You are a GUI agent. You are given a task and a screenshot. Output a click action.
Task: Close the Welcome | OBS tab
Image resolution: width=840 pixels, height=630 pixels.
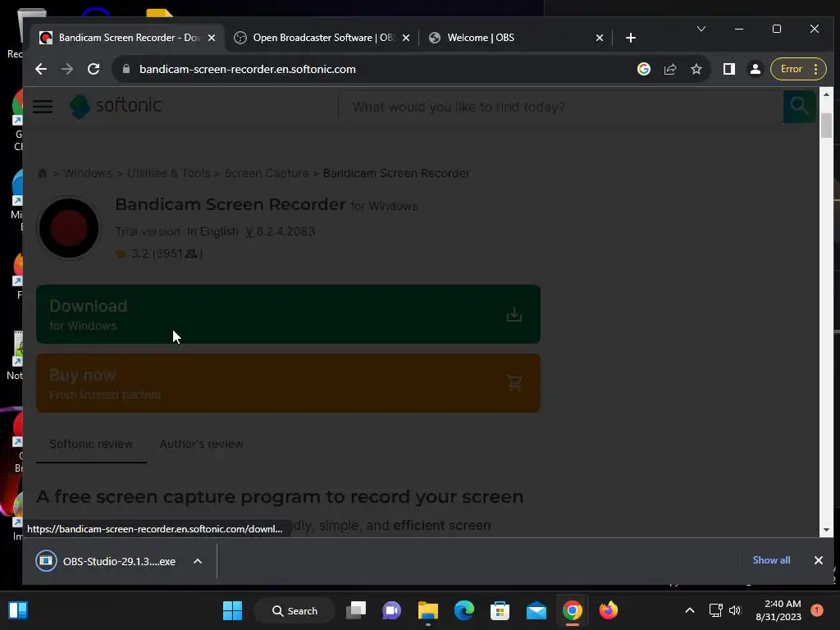pyautogui.click(x=600, y=38)
